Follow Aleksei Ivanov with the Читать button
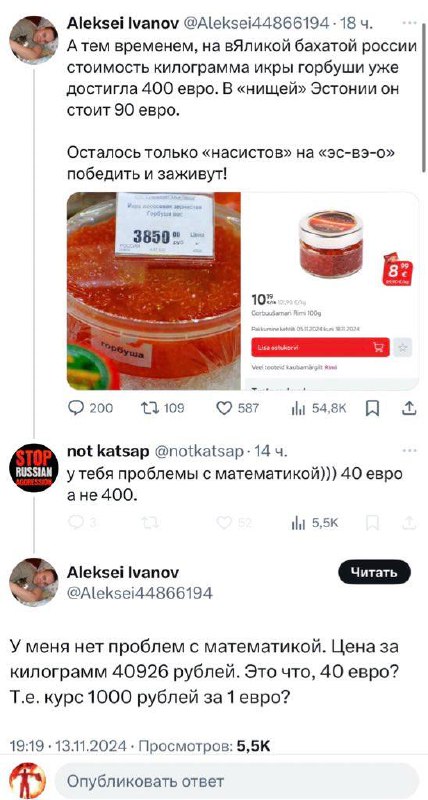 374,572
